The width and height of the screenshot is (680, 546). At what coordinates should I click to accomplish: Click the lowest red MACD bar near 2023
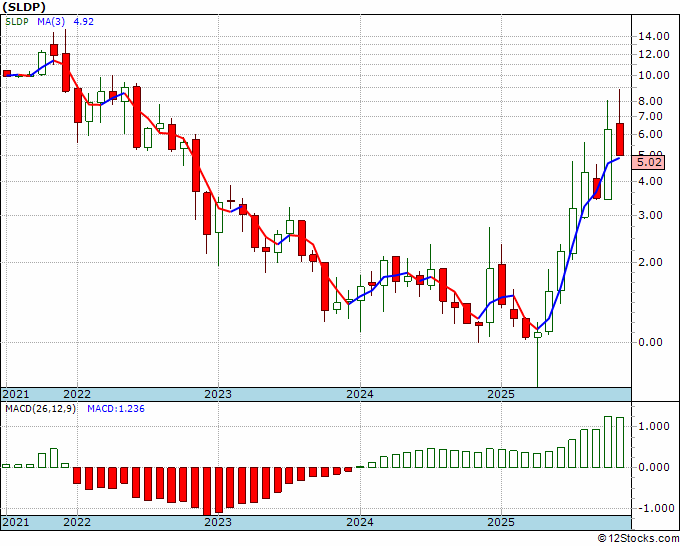pos(207,491)
